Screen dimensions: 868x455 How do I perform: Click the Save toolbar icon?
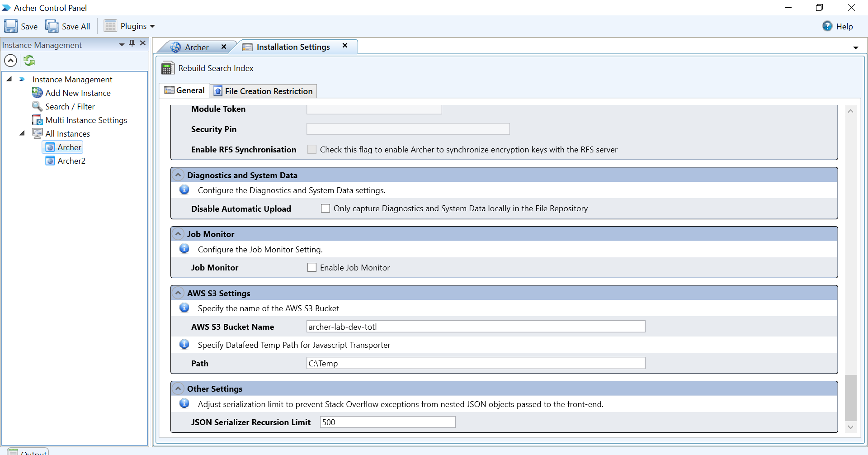click(11, 26)
